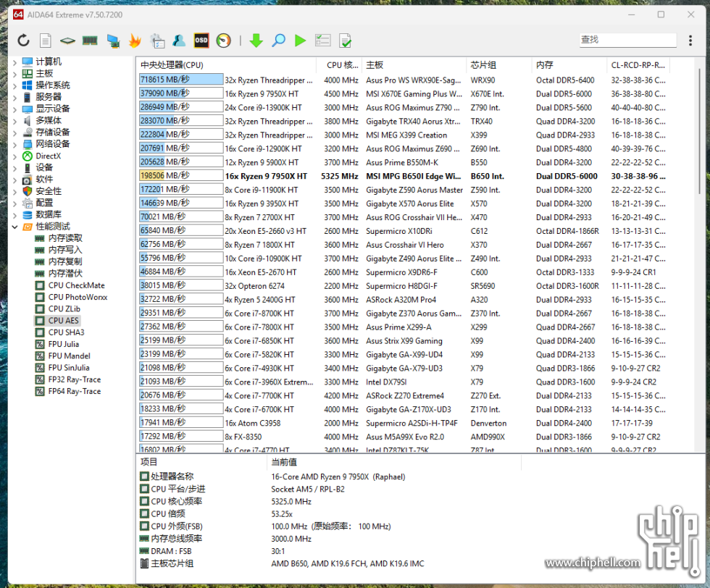
Task: Select the bold 198506 MB/秒 result row
Action: (404, 176)
